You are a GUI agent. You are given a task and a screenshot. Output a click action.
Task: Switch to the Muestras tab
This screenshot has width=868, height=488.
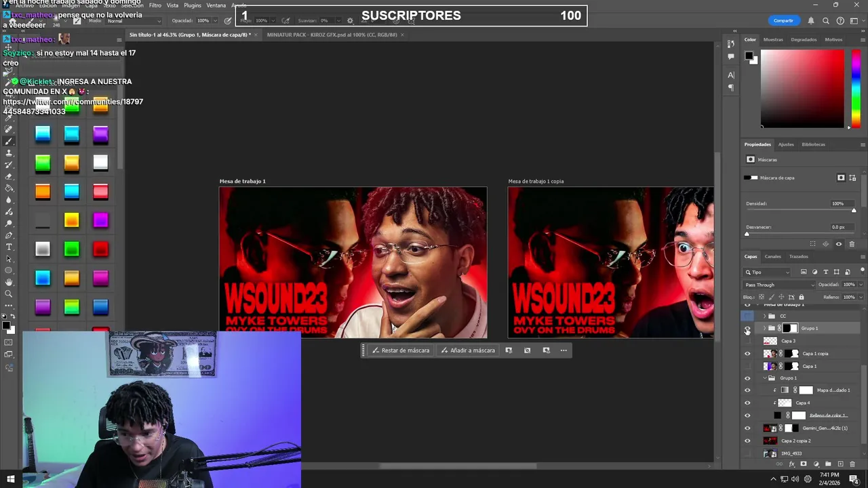tap(773, 39)
